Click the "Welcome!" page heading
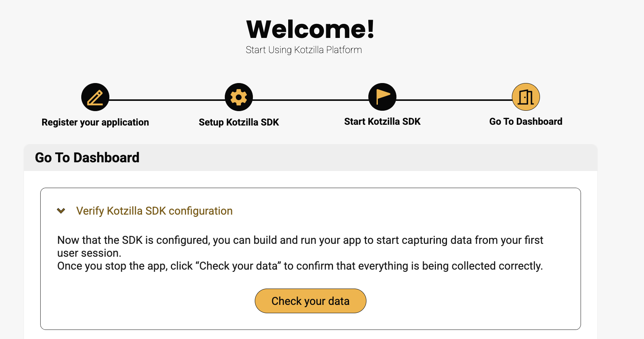 click(310, 29)
